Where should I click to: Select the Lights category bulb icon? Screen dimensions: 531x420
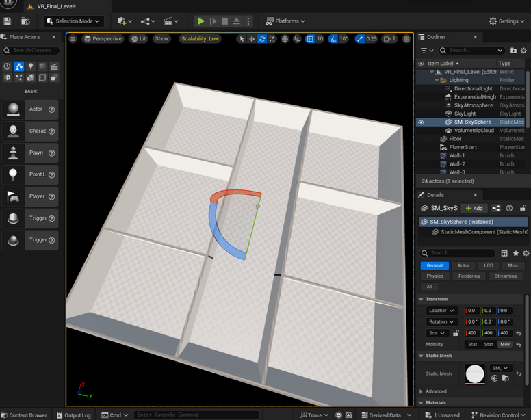[x=31, y=66]
